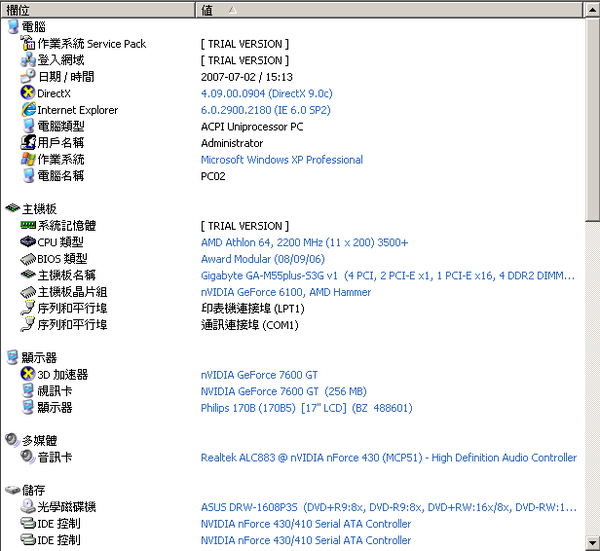
Task: Open the ASUS DRW-1608P3S drive link
Action: point(389,507)
